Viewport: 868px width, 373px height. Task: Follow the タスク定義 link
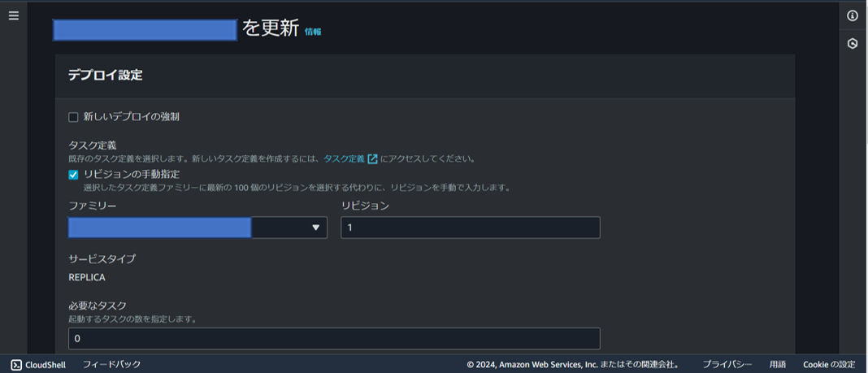point(345,158)
